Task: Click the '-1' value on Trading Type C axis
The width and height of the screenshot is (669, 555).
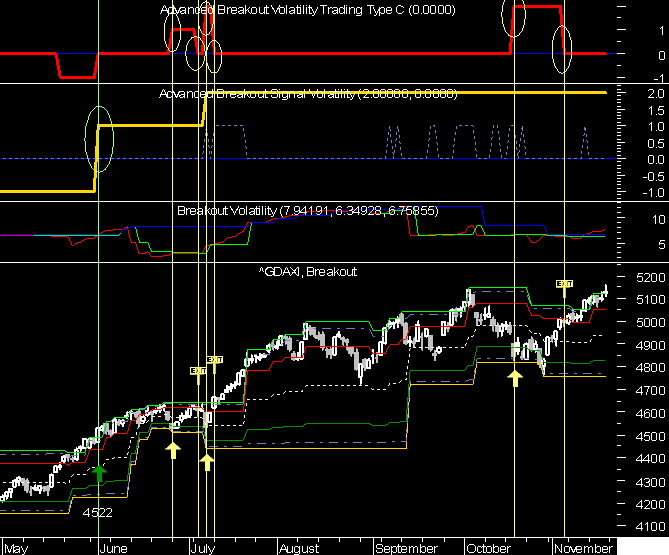Action: 659,78
